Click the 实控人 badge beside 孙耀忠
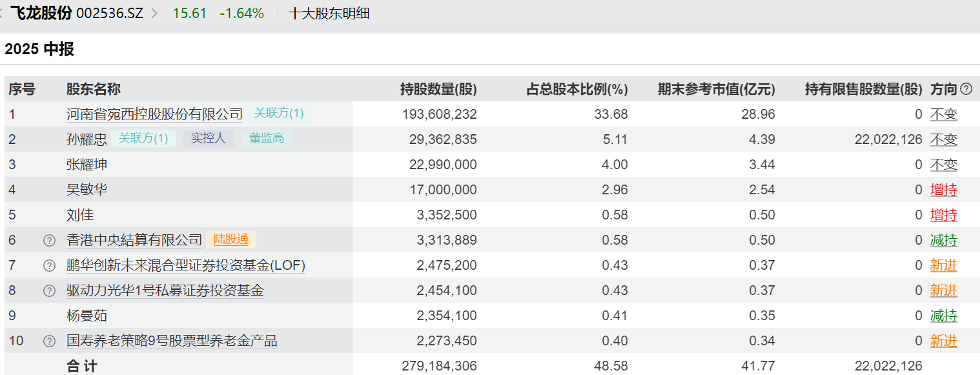980x375 pixels. [208, 138]
